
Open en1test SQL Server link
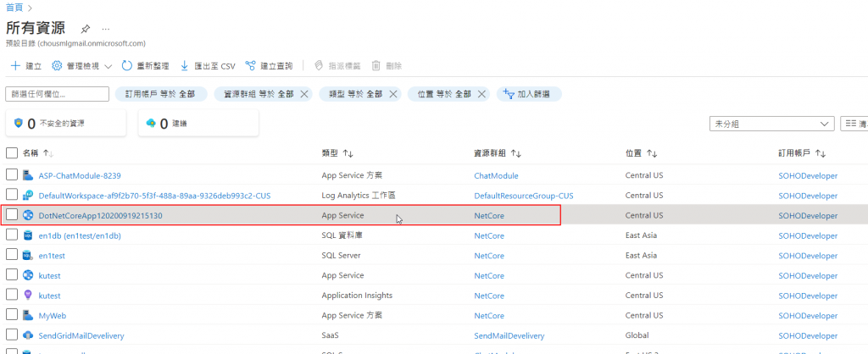click(52, 256)
